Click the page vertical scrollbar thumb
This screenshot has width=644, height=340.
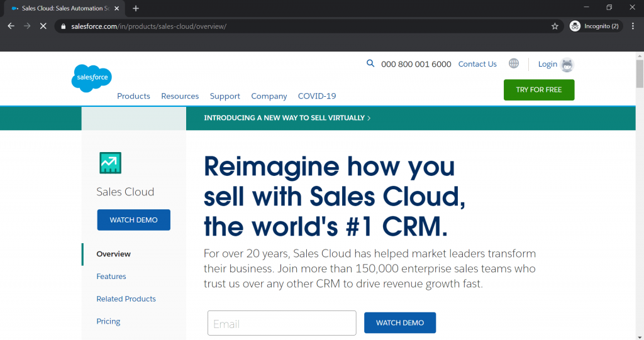[640, 74]
